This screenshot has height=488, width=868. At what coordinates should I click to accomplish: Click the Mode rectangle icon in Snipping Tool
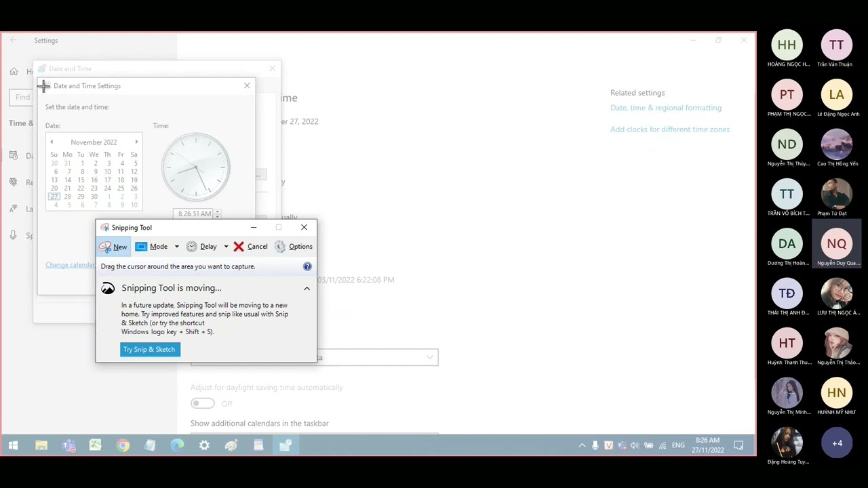(141, 247)
